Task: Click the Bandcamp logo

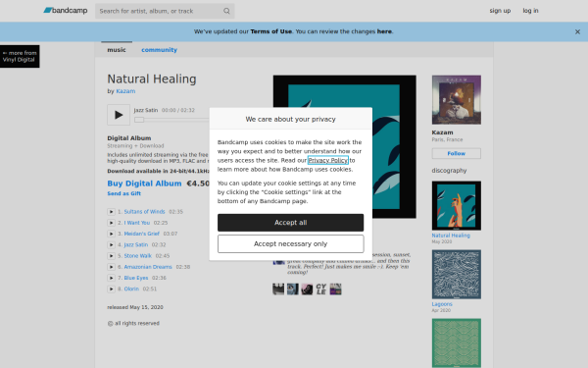Action: 66,11
